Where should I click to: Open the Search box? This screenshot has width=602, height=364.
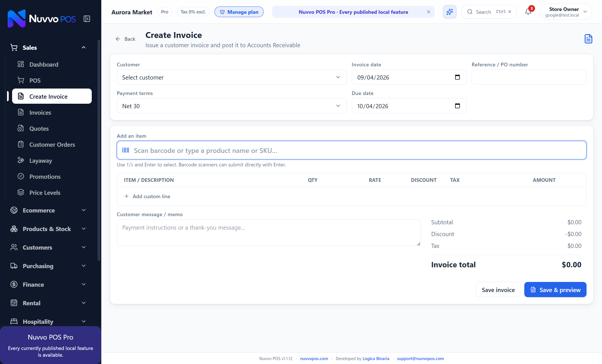(489, 12)
